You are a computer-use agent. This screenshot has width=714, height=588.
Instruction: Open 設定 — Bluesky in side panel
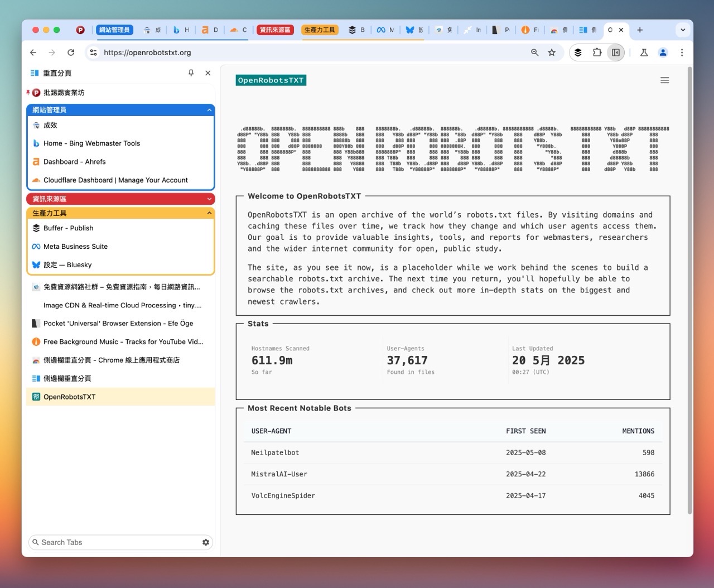(120, 265)
